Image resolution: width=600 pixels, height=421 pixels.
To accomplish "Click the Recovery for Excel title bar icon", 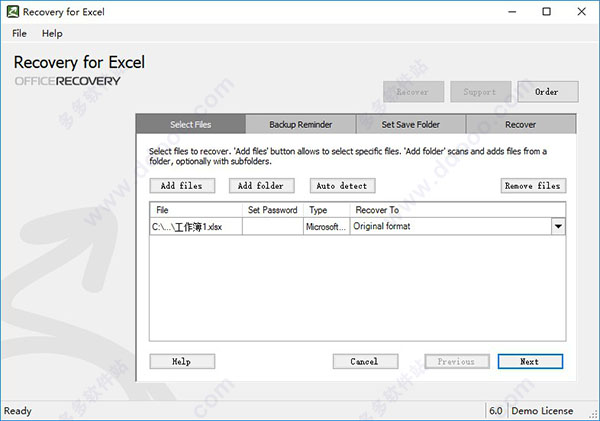I will click(x=13, y=12).
